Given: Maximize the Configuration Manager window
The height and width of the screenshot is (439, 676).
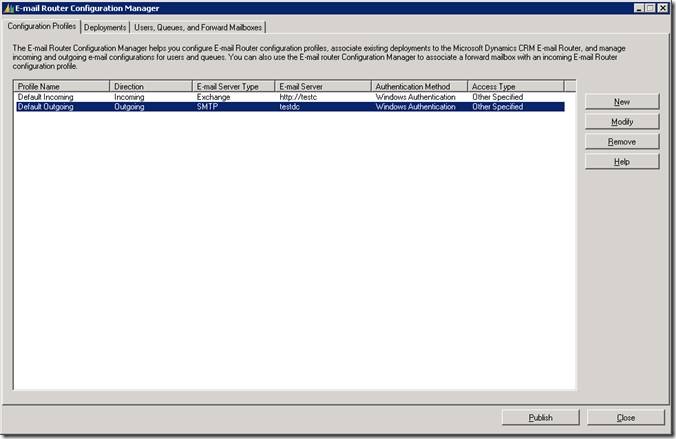Looking at the screenshot, I should pos(652,8).
